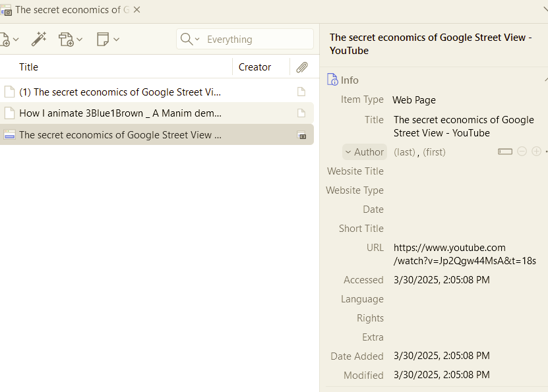Expand the Add Attachment dropdown arrow
Image resolution: width=548 pixels, height=392 pixels.
click(79, 40)
